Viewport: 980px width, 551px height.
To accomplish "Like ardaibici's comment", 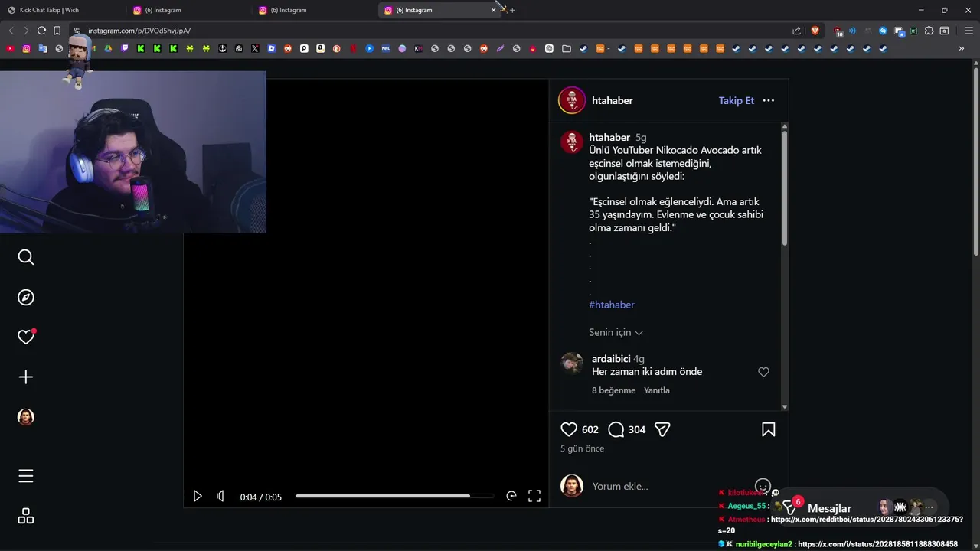I will pos(763,372).
